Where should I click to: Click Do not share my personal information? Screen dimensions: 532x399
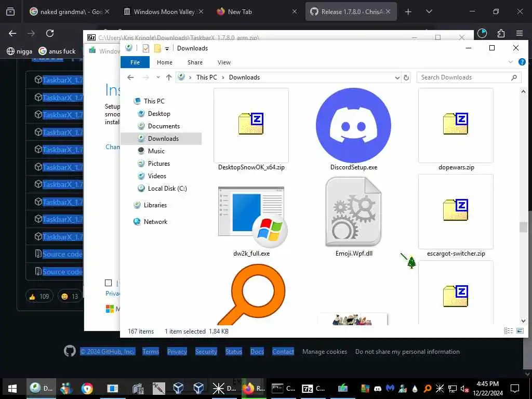pyautogui.click(x=407, y=352)
